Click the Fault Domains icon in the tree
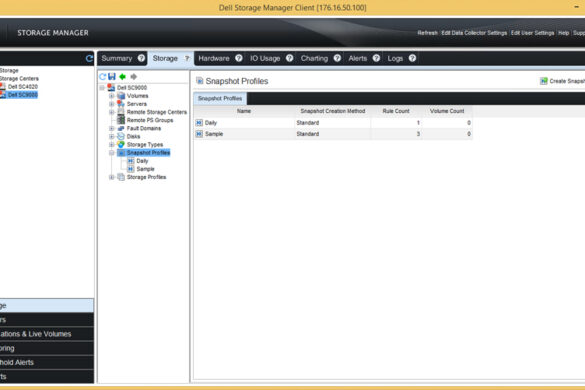 [x=121, y=128]
